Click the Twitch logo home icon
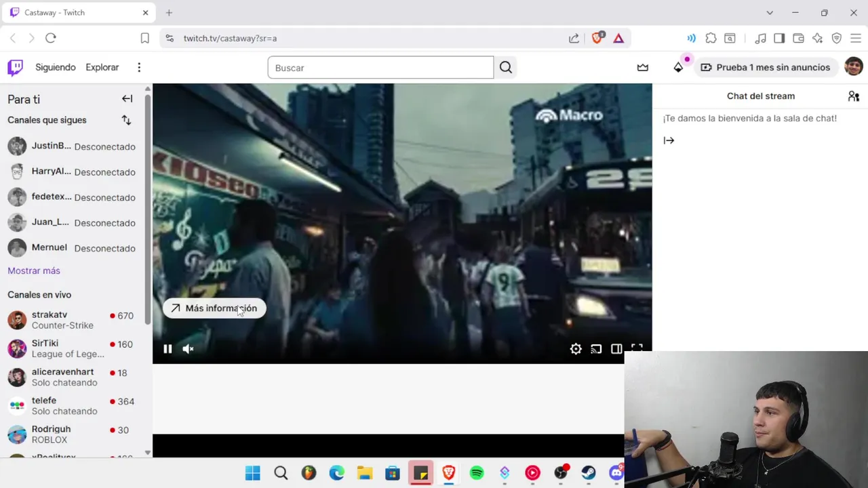Screen dimensions: 868x488 point(15,67)
